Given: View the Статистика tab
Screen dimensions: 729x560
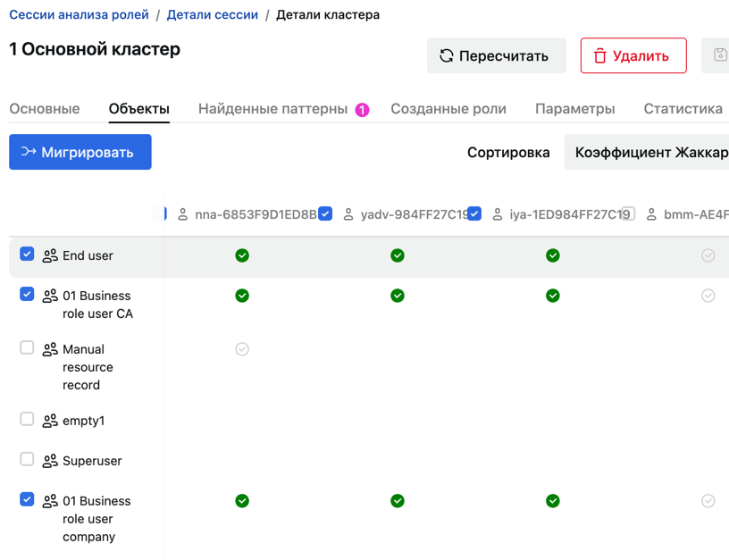Looking at the screenshot, I should pos(683,109).
